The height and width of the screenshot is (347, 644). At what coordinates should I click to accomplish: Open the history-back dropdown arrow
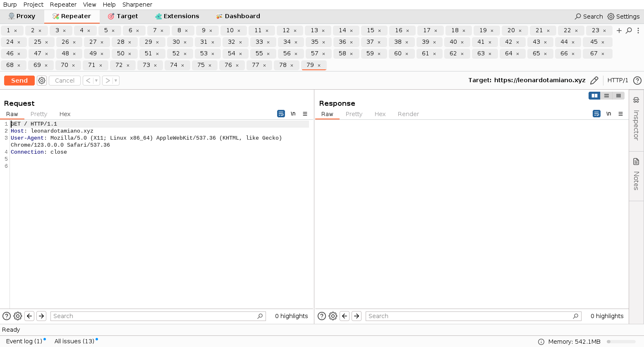[97, 81]
